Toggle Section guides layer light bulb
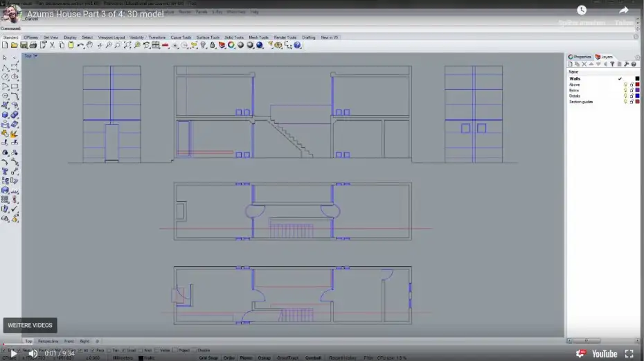 [625, 102]
